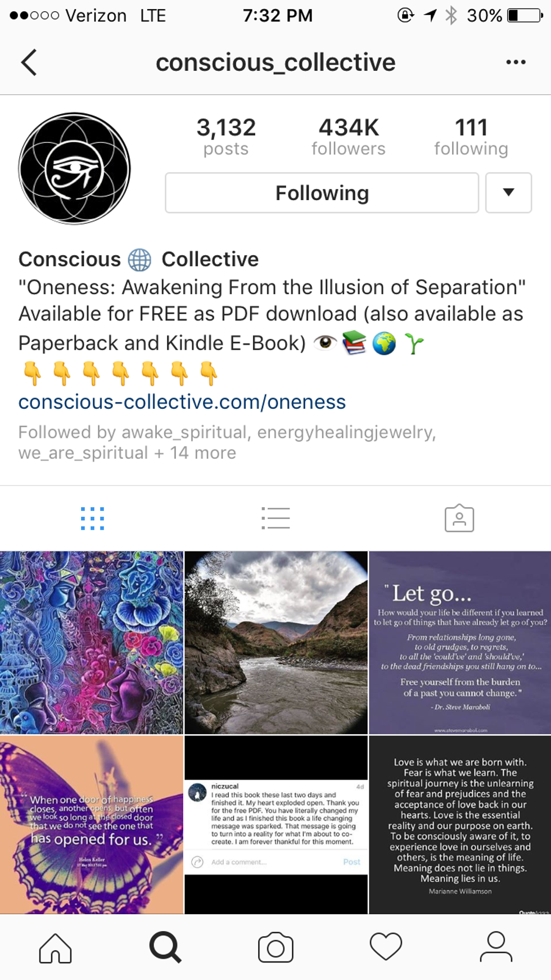551x980 pixels.
Task: Switch to grid view tab
Action: point(92,518)
